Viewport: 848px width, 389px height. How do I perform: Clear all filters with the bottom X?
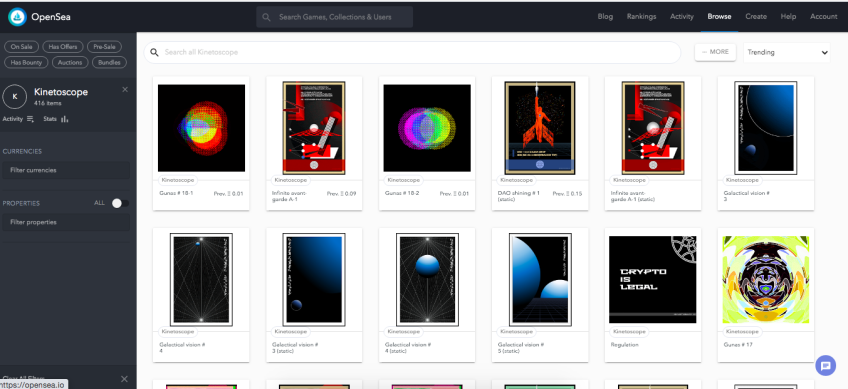pos(124,379)
